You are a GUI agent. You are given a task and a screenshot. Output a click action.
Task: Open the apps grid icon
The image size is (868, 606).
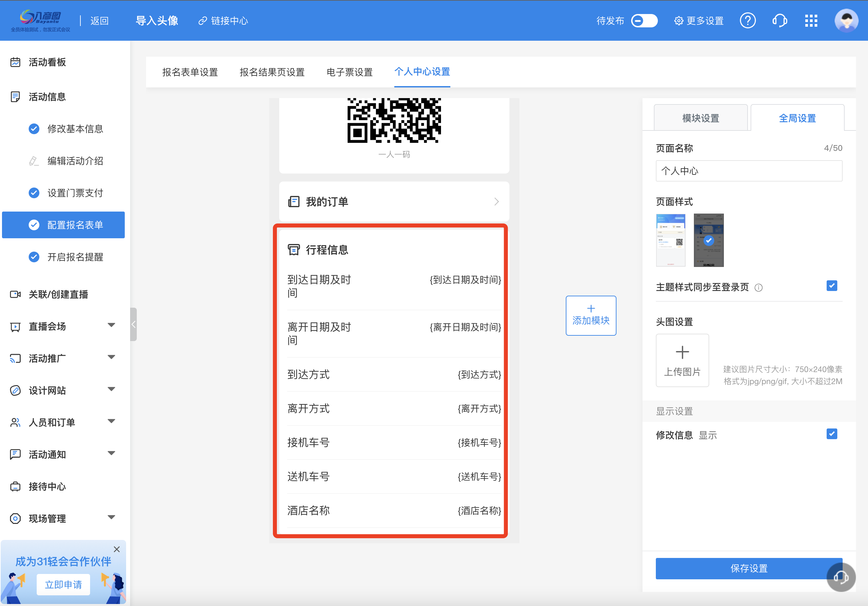811,20
